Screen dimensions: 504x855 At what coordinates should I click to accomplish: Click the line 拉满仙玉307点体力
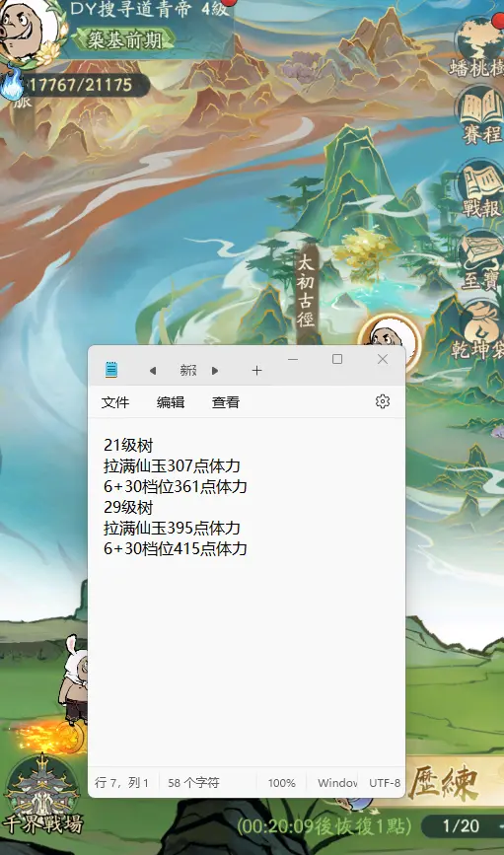[x=172, y=466]
